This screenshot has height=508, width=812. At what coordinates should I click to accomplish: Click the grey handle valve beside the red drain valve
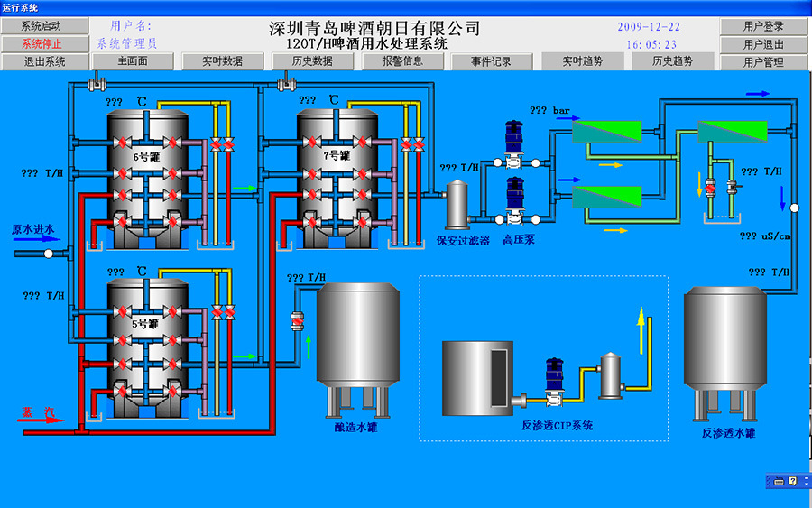(733, 187)
